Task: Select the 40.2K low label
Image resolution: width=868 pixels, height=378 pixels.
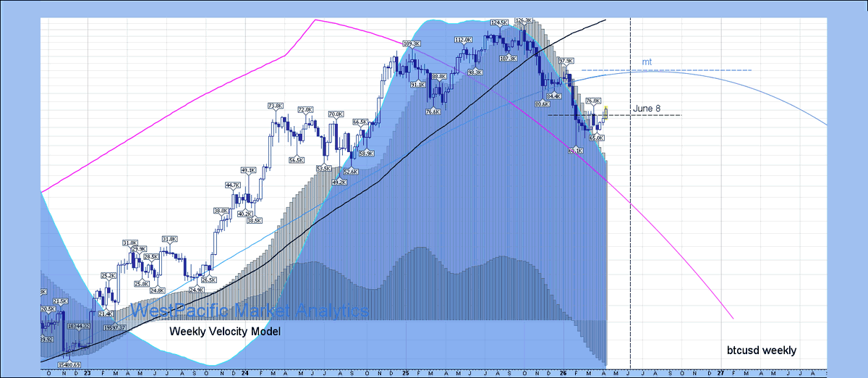Action: (246, 214)
